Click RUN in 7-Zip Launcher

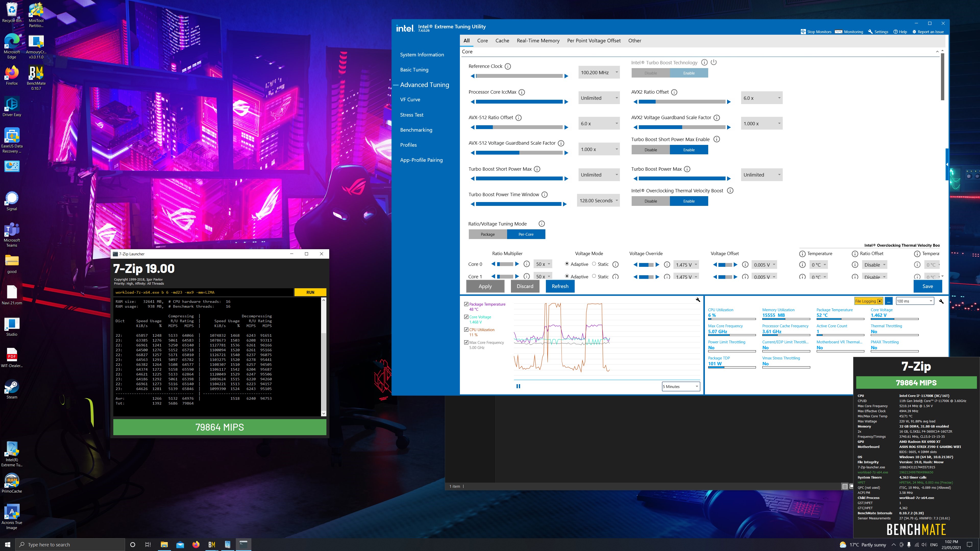(x=310, y=292)
